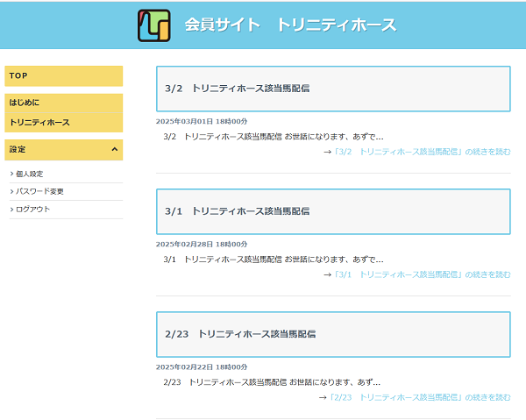Open the 3/2 トリニティホース該当馬配信 post heading
This screenshot has height=420, width=526.
click(x=238, y=89)
